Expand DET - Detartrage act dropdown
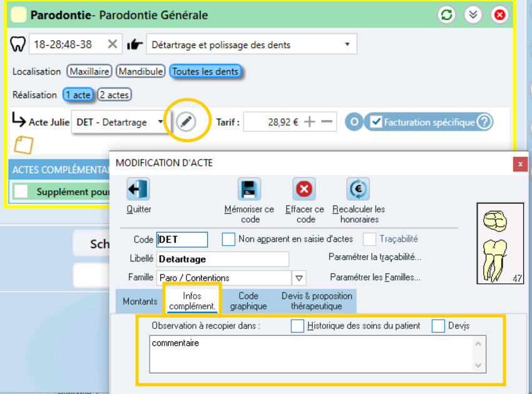 [160, 121]
